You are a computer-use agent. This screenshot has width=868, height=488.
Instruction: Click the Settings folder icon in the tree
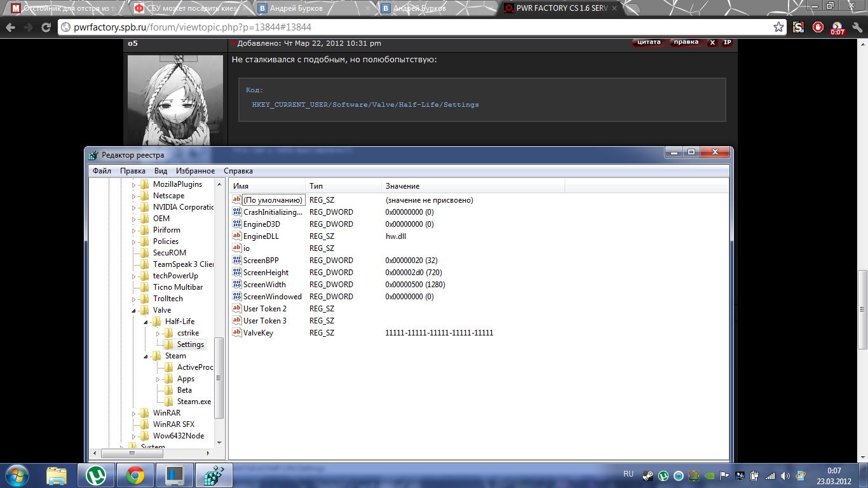pyautogui.click(x=168, y=344)
